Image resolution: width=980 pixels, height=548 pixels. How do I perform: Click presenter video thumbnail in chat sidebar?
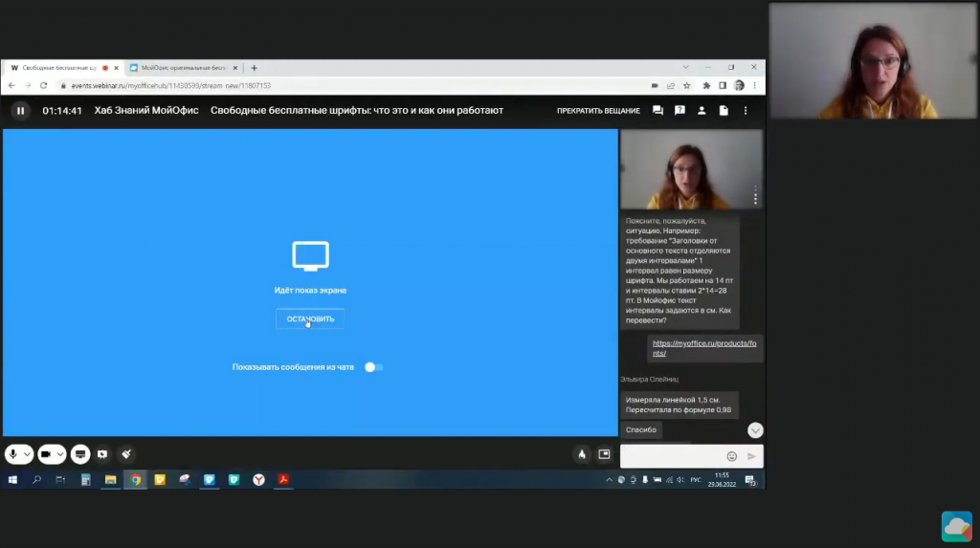coord(691,169)
